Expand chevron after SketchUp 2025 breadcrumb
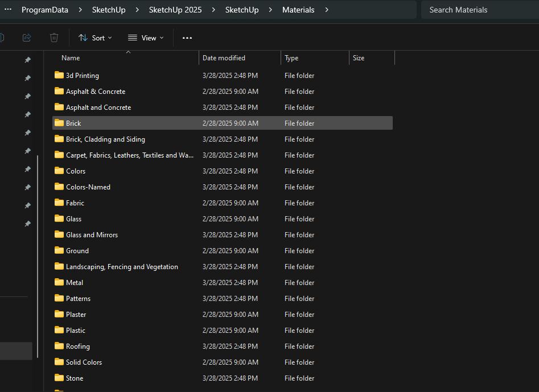Screen dimensions: 539x392 click(213, 10)
